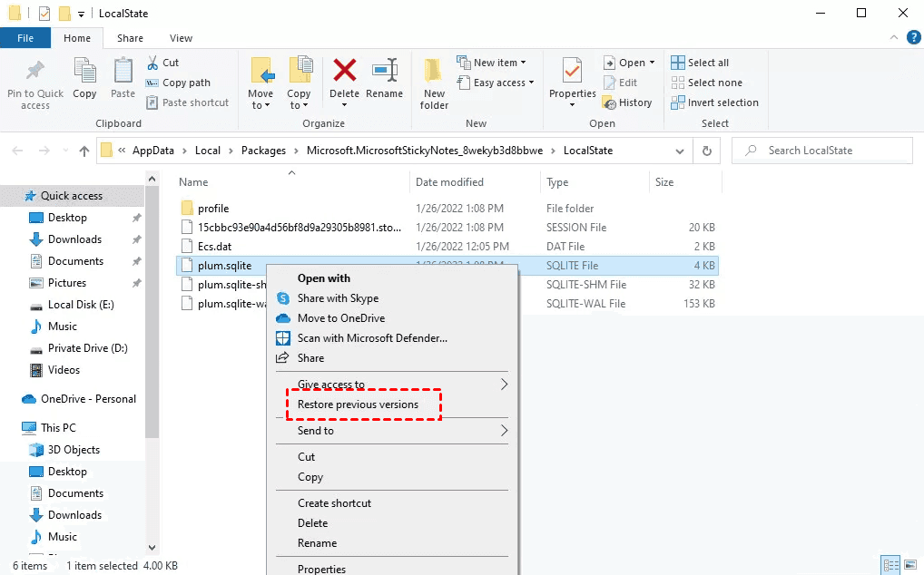The width and height of the screenshot is (924, 575).
Task: Click the History icon in the Open group
Action: [x=628, y=102]
